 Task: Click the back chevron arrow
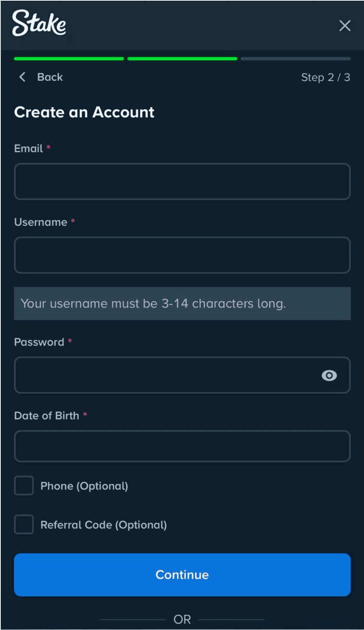pyautogui.click(x=23, y=77)
